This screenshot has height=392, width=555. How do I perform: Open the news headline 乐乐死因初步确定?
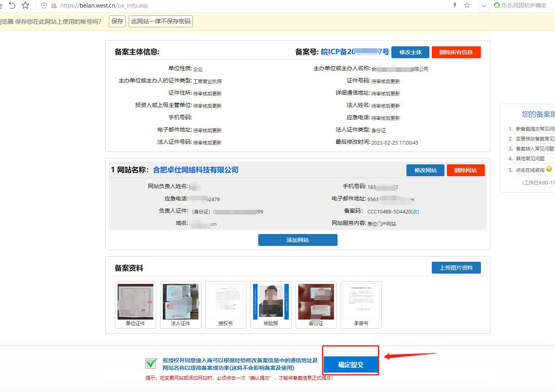click(524, 5)
